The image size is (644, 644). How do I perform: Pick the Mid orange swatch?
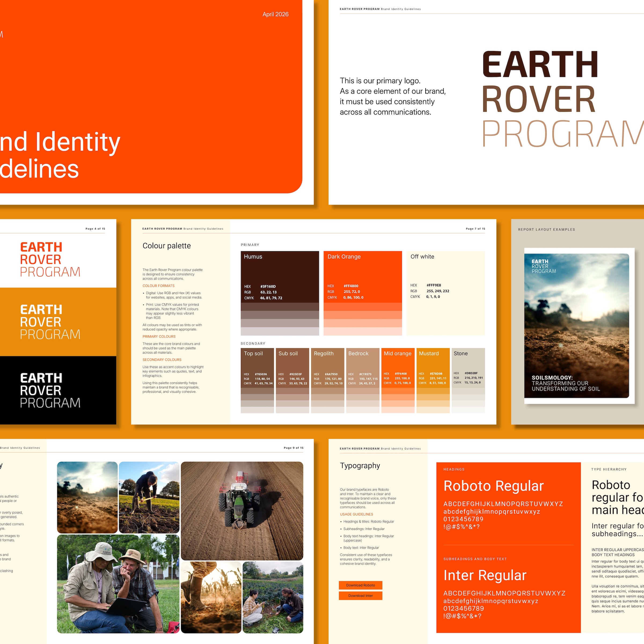point(398,380)
